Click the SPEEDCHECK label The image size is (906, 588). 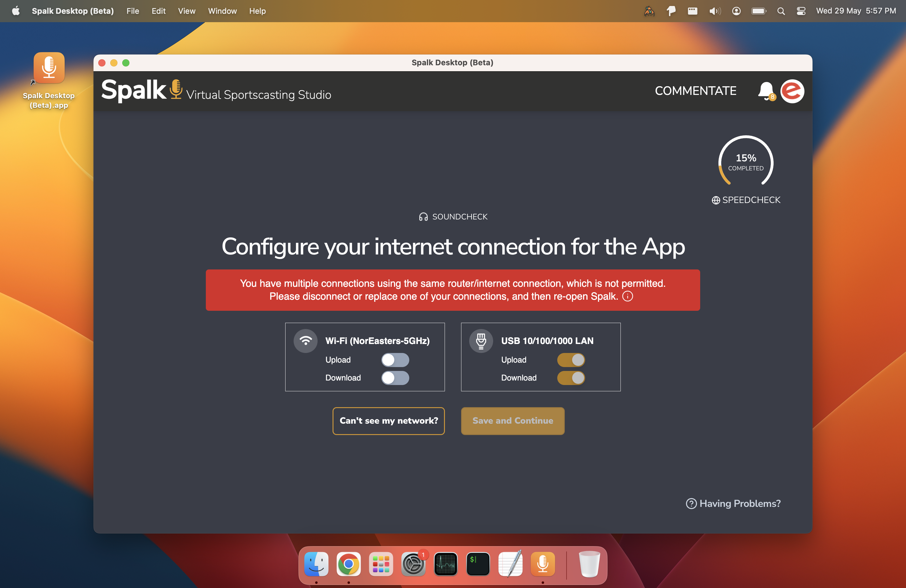pos(751,200)
